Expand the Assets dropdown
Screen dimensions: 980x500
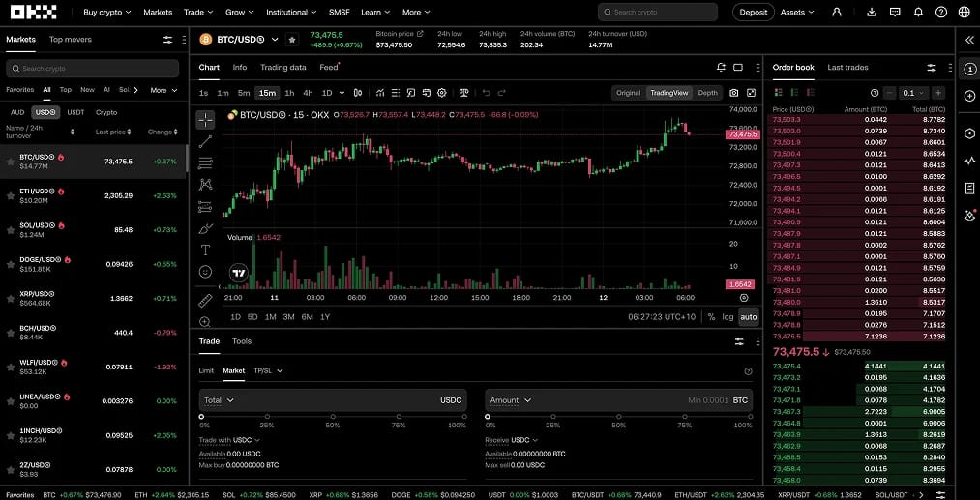pos(797,12)
